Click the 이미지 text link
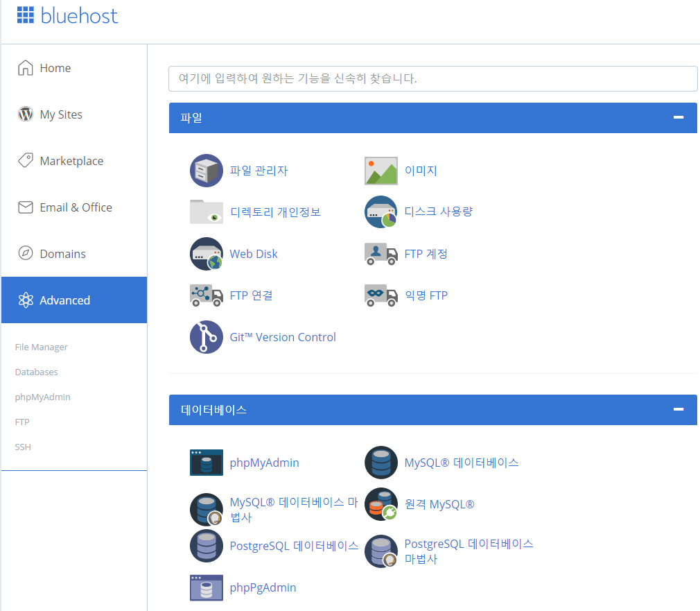This screenshot has width=700, height=611. coord(421,171)
